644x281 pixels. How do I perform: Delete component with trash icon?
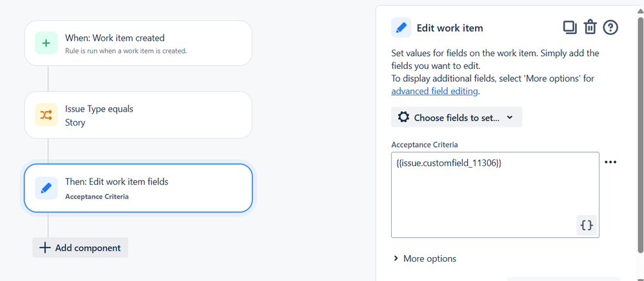pyautogui.click(x=590, y=27)
